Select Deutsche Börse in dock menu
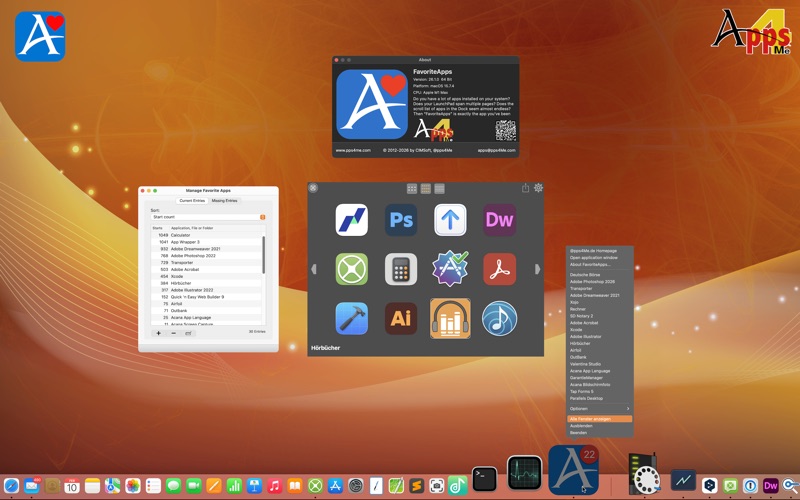The width and height of the screenshot is (800, 500). 600,274
